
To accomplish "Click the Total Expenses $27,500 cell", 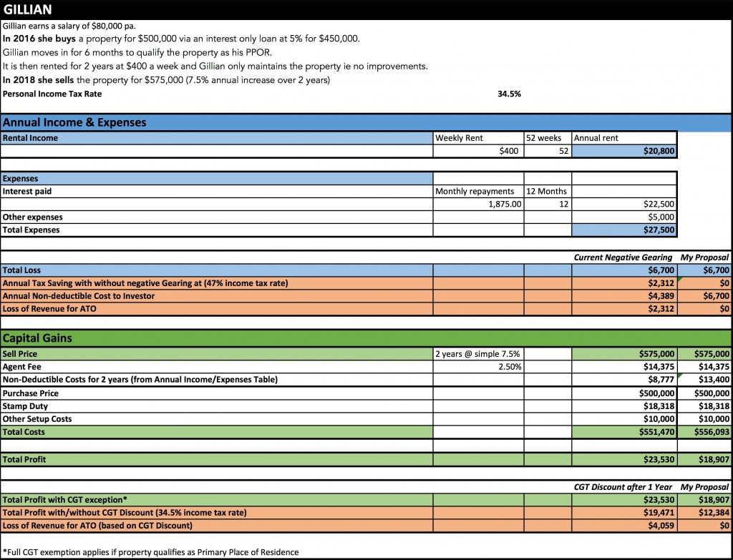I will [x=624, y=230].
